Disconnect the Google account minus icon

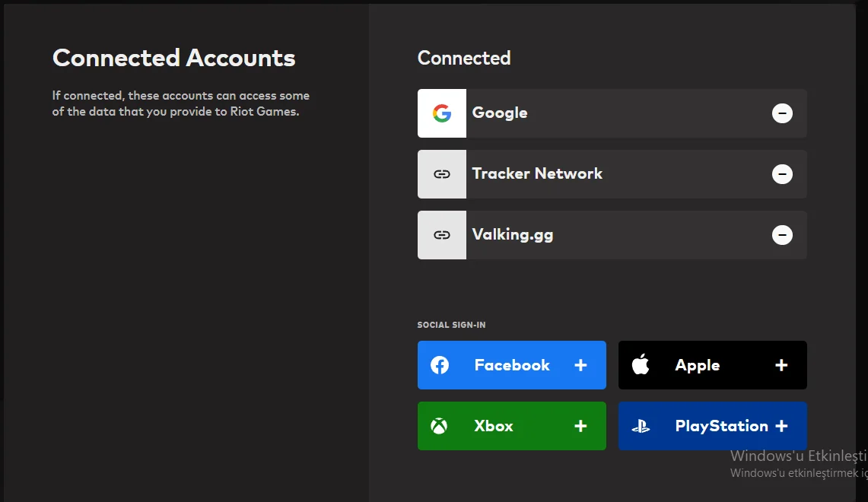(x=782, y=113)
